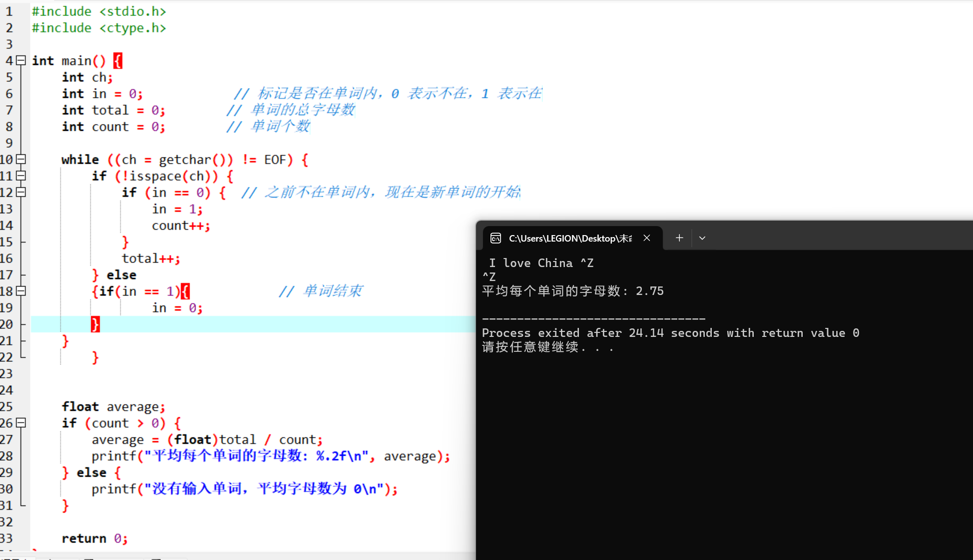Collapse the if (count > 0) block
The image size is (973, 560).
(21, 423)
